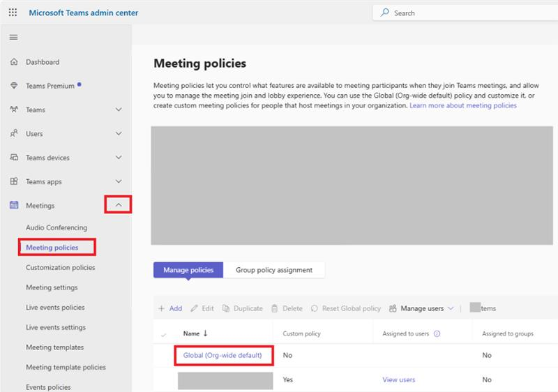Expand the Users section chevron
Viewport: 558px width, 392px height.
119,133
